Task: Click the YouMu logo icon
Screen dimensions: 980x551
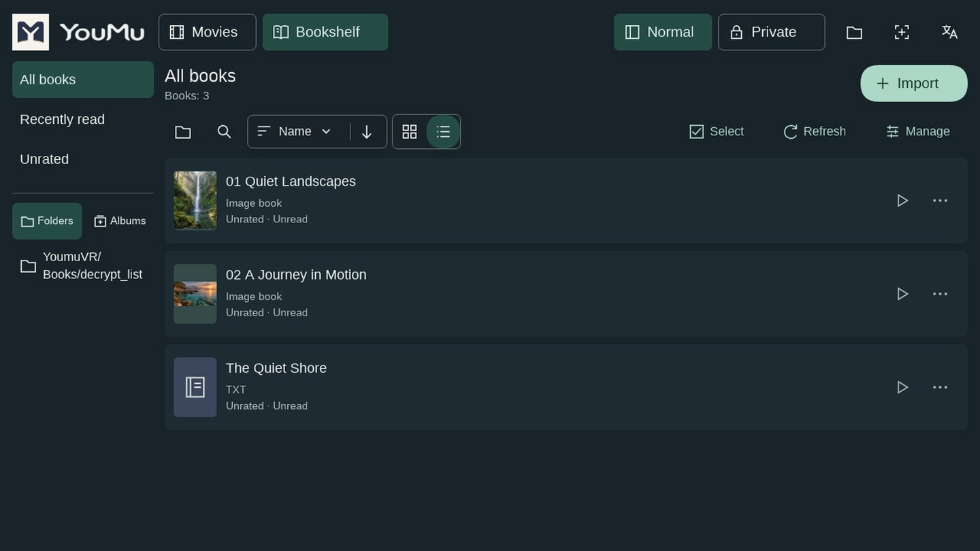Action: click(x=31, y=32)
